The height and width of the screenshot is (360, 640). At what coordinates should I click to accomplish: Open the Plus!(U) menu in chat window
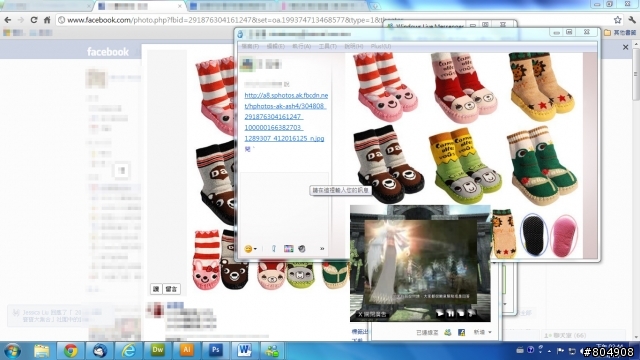(381, 47)
